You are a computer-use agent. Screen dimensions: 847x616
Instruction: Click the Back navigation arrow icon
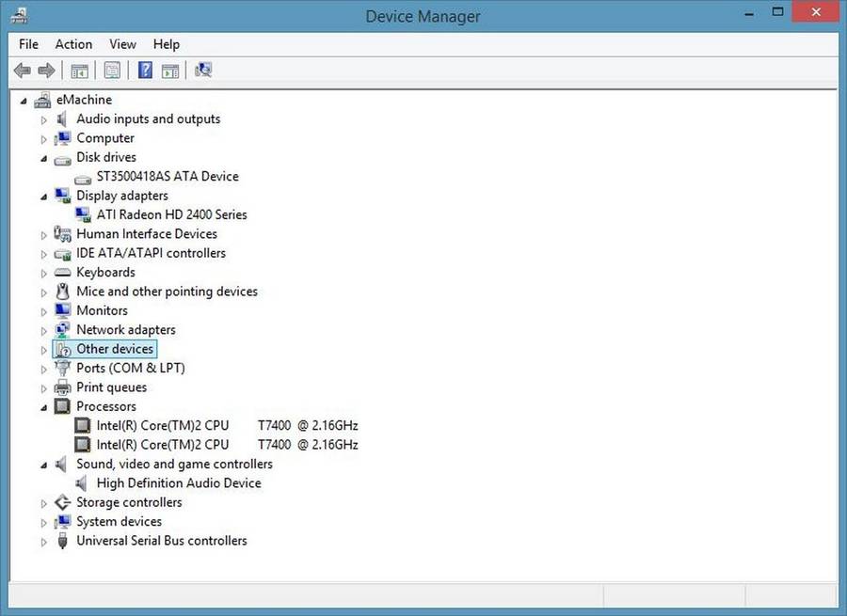[x=22, y=70]
